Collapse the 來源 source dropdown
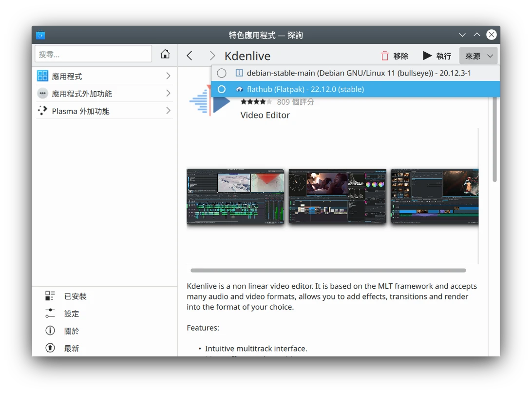Viewport: 532px width, 394px height. pyautogui.click(x=478, y=56)
